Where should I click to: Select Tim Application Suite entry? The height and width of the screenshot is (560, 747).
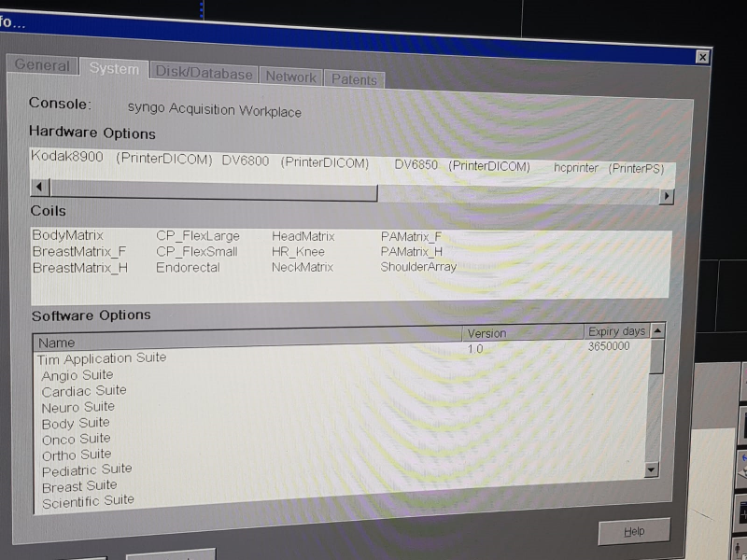coord(102,358)
